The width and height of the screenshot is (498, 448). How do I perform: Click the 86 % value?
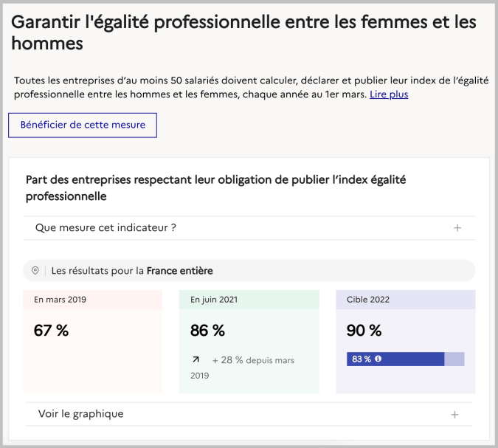tap(207, 331)
